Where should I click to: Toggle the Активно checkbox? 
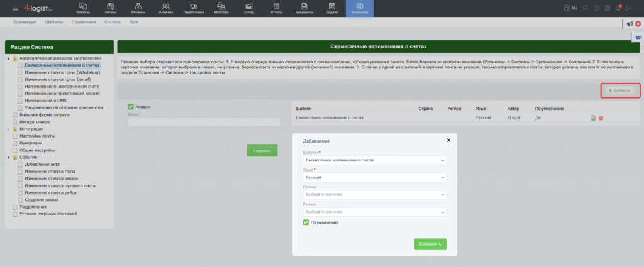point(131,107)
